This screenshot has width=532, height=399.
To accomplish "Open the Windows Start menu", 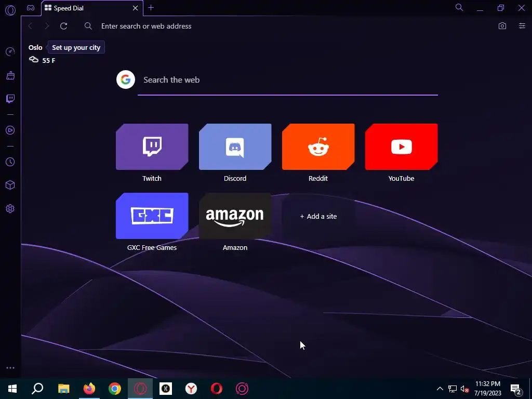I will [12, 389].
